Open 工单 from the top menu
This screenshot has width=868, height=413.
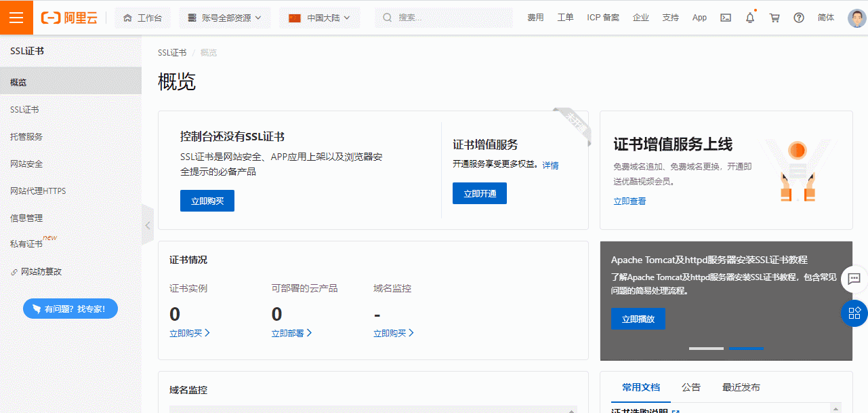[x=565, y=17]
